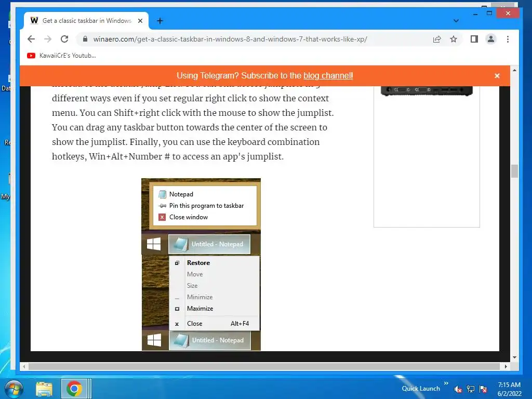The image size is (532, 399).
Task: Click the address bar URL
Action: pos(230,39)
